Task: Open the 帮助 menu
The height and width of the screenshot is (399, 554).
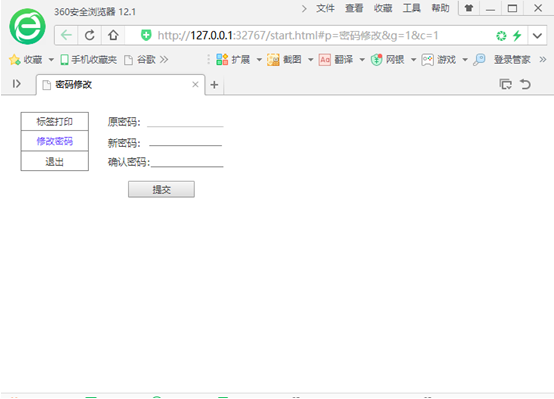Action: pos(440,8)
